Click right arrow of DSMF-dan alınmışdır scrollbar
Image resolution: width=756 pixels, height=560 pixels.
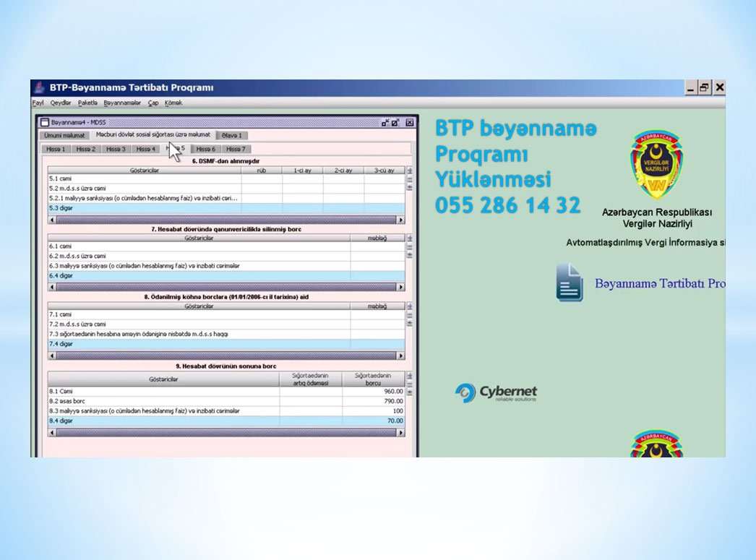tap(400, 220)
